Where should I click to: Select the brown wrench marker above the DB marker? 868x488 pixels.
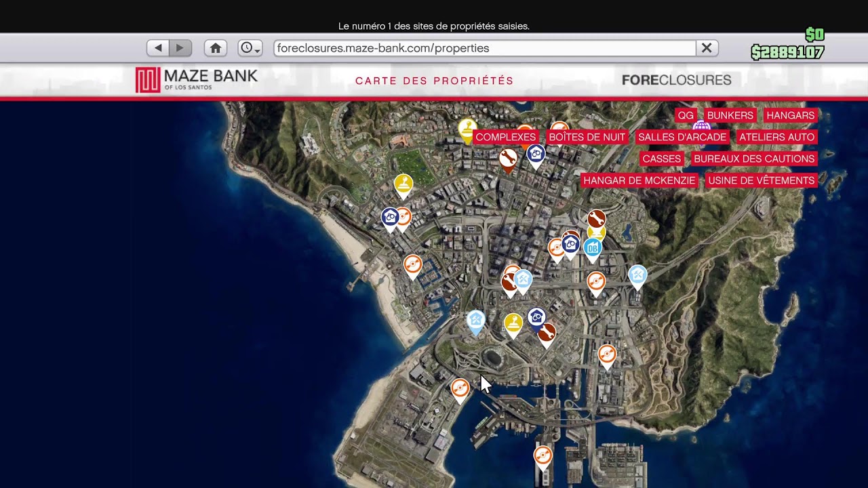tap(597, 220)
